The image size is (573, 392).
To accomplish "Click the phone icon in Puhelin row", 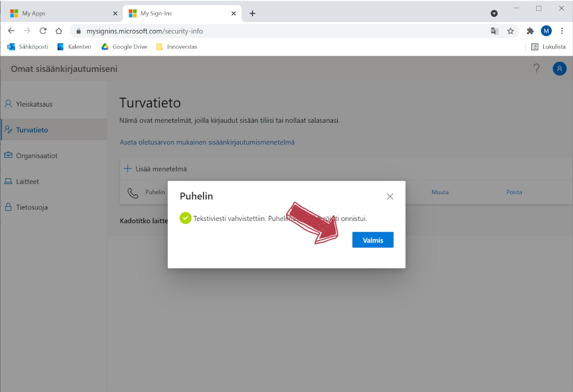I will [133, 193].
